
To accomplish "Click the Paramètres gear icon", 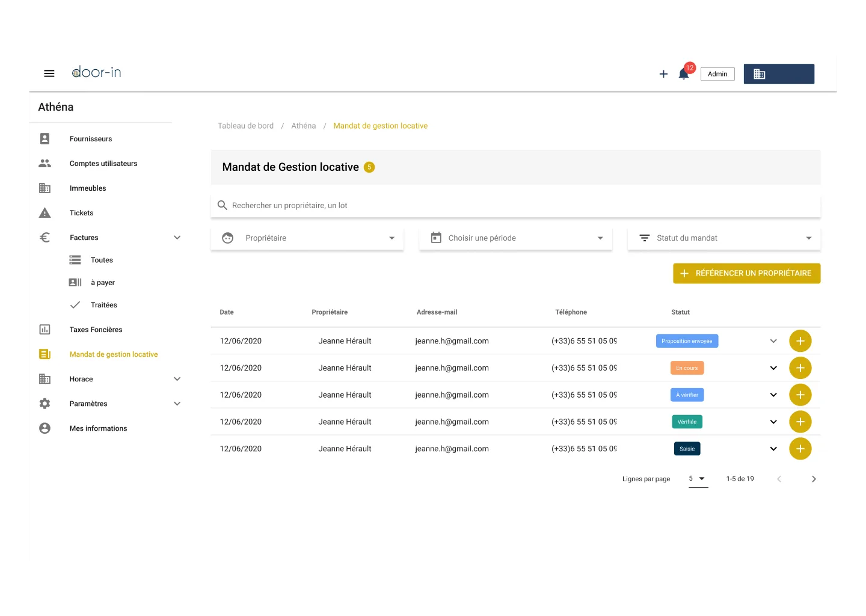I will (45, 404).
